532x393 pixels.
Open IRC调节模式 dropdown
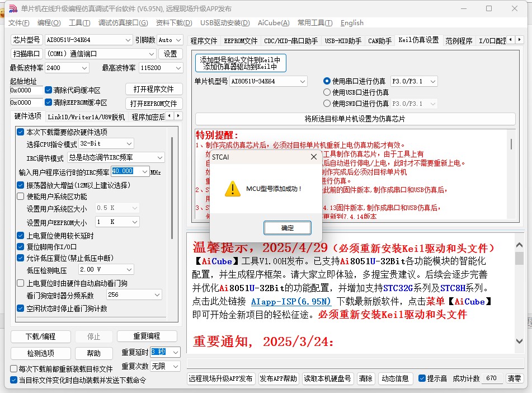click(116, 157)
